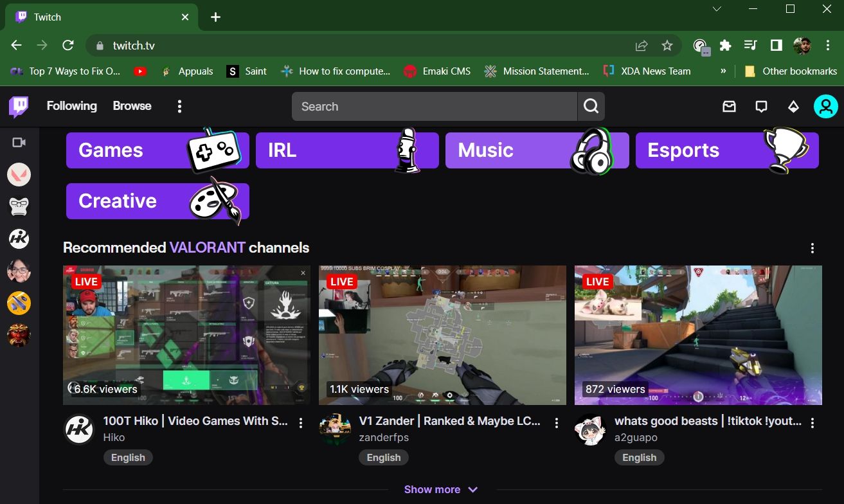Open the Hiko channel avatar in sidebar
The image size is (844, 504).
click(x=19, y=239)
